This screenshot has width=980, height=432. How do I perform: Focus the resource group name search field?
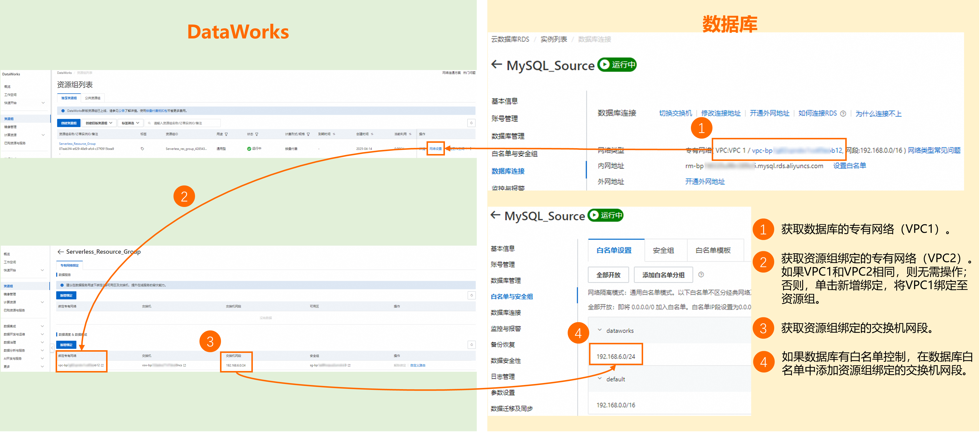(183, 123)
